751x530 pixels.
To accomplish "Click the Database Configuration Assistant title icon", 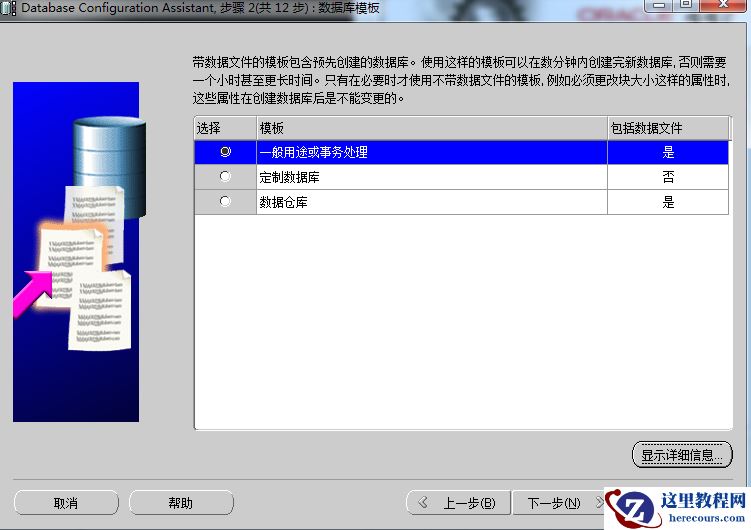I will pyautogui.click(x=8, y=8).
